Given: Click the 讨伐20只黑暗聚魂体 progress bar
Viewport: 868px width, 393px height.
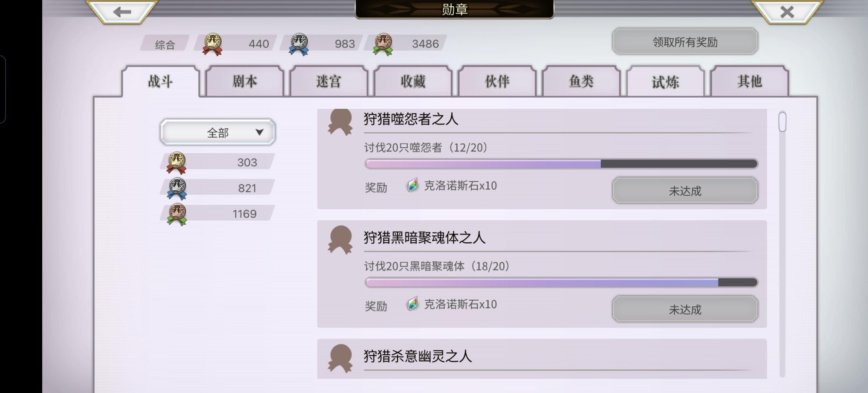Looking at the screenshot, I should click(561, 282).
